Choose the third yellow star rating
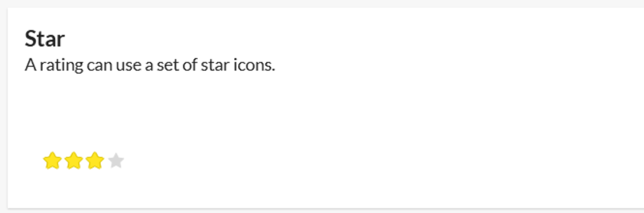This screenshot has height=213, width=644. tap(94, 160)
